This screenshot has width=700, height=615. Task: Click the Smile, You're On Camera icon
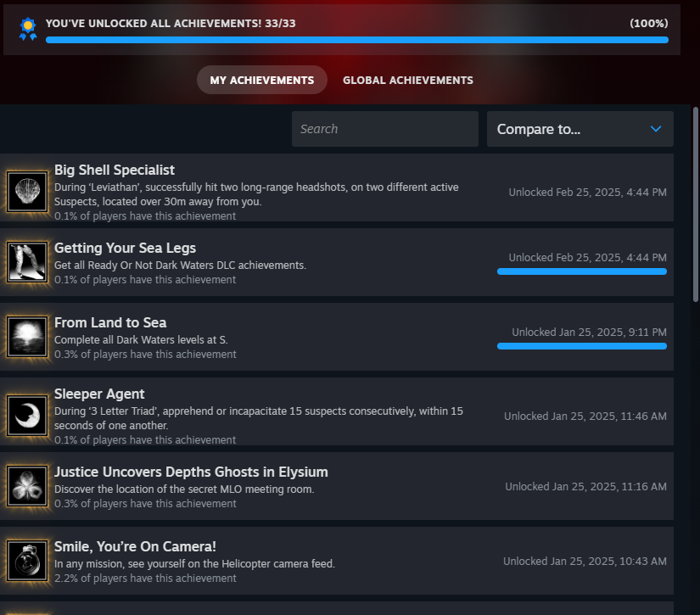27,561
